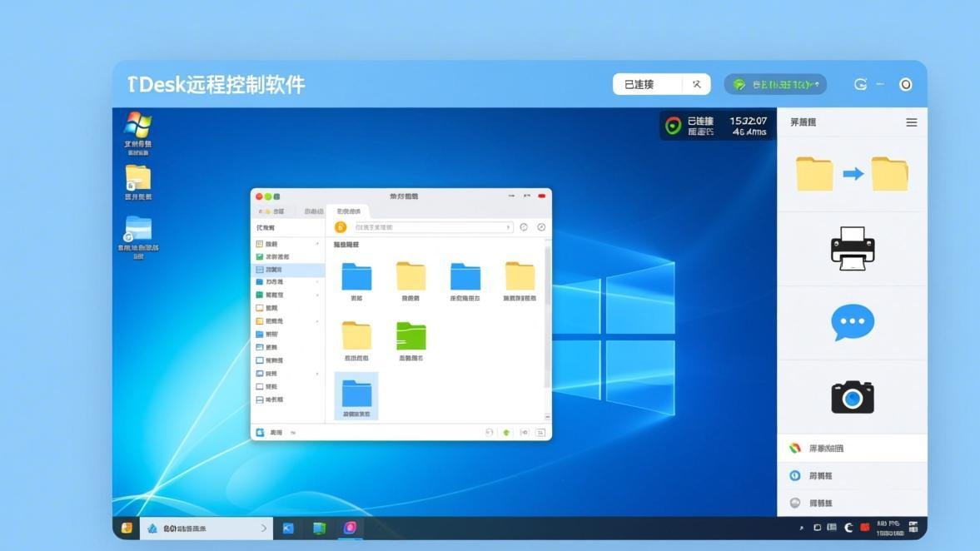This screenshot has width=980, height=551.
Task: Click the green ring connection indicator overlay
Action: click(x=673, y=126)
